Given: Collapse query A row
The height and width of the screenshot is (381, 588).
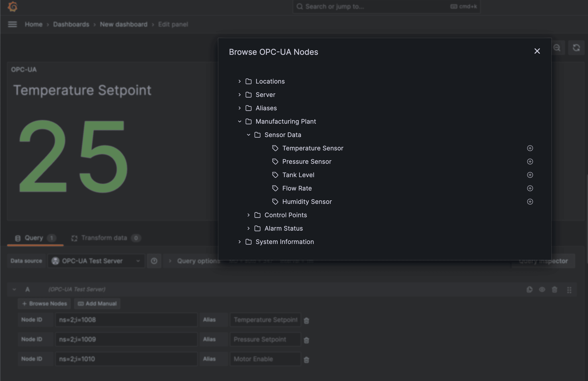Looking at the screenshot, I should pyautogui.click(x=14, y=289).
